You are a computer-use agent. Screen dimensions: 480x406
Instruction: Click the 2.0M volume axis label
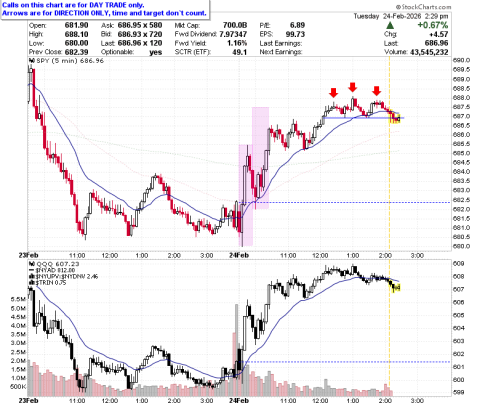pos(18,361)
